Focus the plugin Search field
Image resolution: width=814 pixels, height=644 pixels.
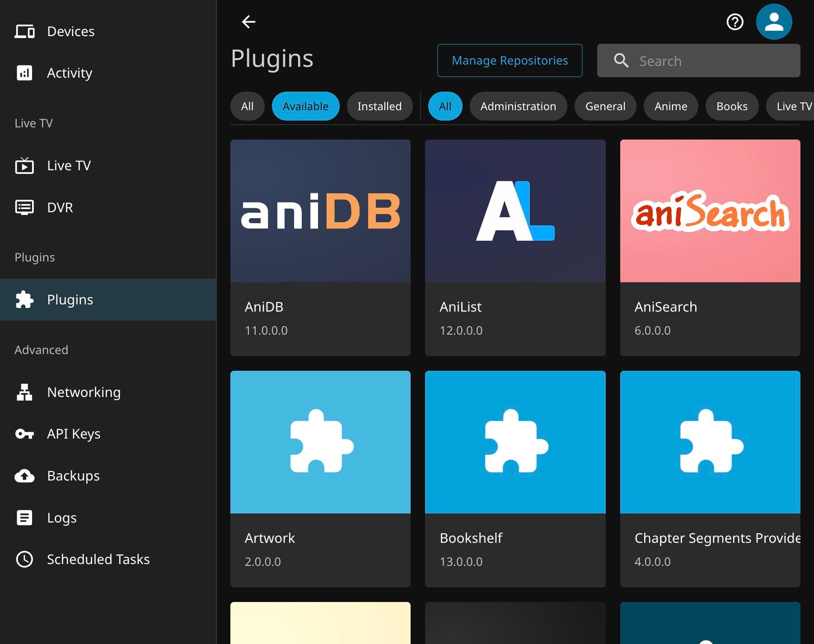pos(698,61)
